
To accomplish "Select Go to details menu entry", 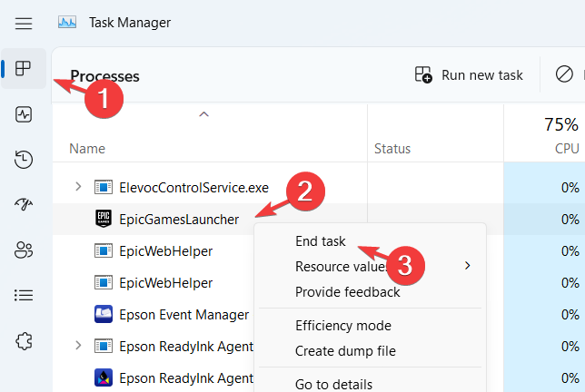I will click(333, 384).
